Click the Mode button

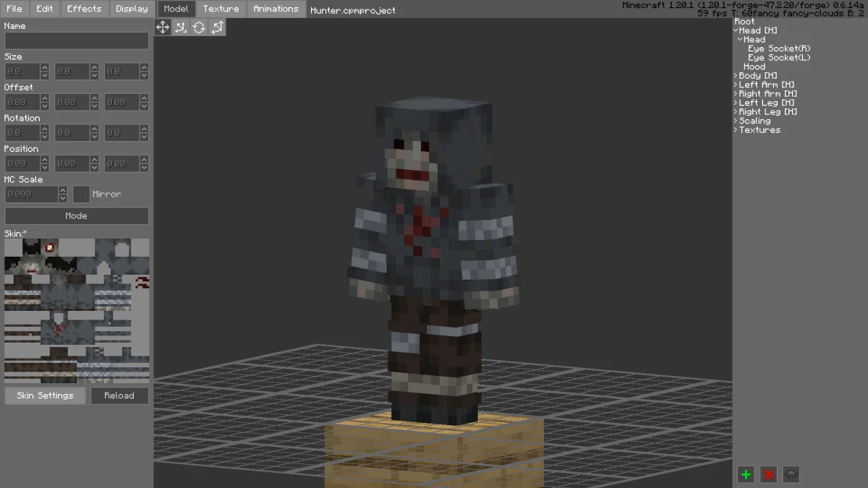pyautogui.click(x=77, y=215)
